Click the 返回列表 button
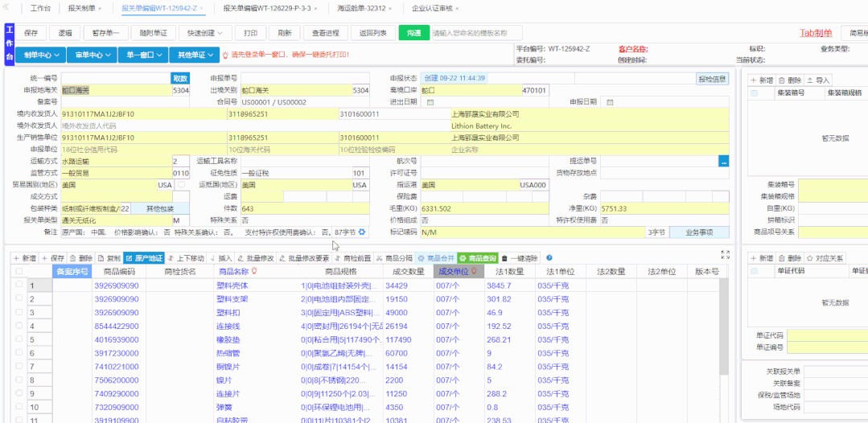The width and height of the screenshot is (868, 423). click(372, 33)
